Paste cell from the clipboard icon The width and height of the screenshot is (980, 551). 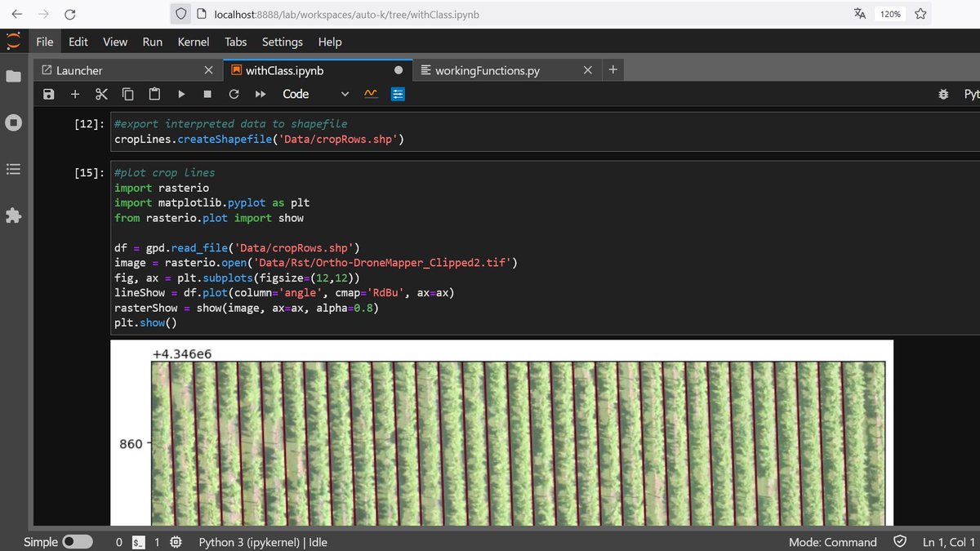click(x=154, y=94)
